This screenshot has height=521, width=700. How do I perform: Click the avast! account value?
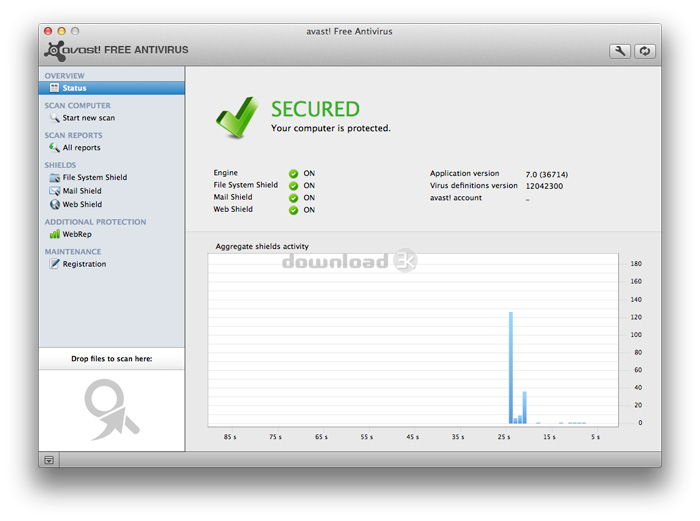pos(528,199)
